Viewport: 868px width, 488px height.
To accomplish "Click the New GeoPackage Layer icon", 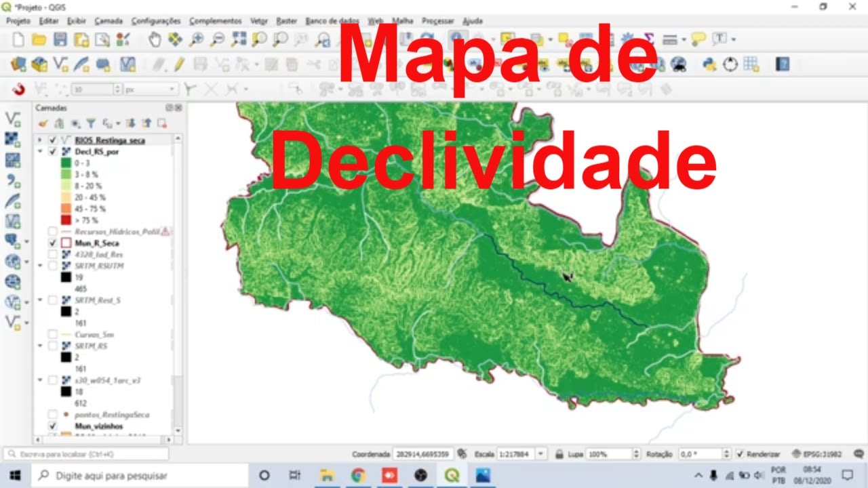I will click(39, 64).
